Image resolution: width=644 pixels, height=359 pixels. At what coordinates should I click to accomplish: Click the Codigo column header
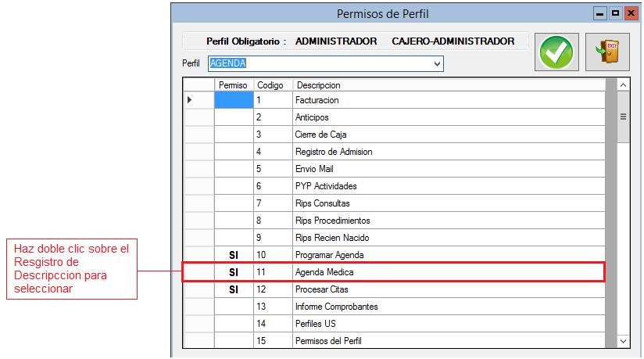coord(270,84)
